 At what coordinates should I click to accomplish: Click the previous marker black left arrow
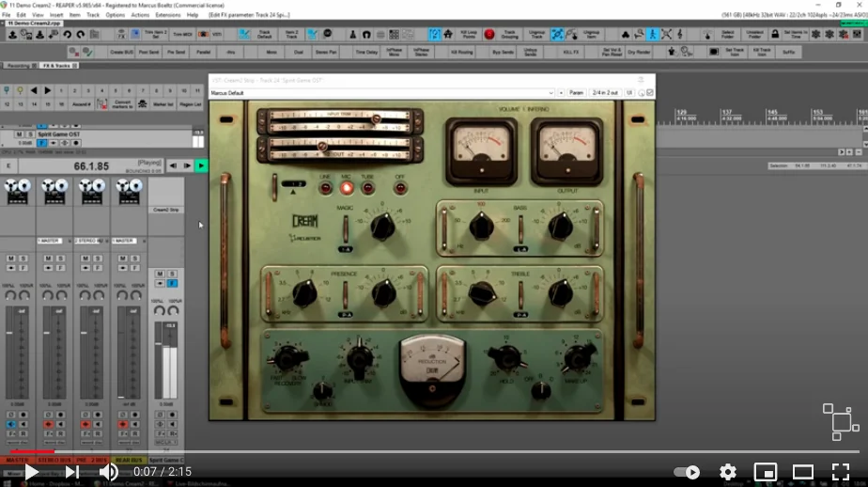point(34,90)
